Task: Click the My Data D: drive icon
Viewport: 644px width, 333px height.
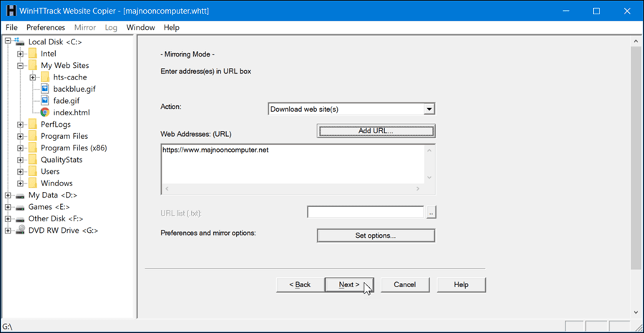Action: 20,196
